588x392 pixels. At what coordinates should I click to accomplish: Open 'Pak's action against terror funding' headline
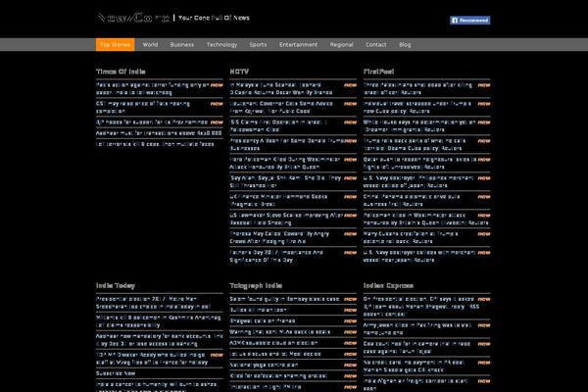[152, 89]
